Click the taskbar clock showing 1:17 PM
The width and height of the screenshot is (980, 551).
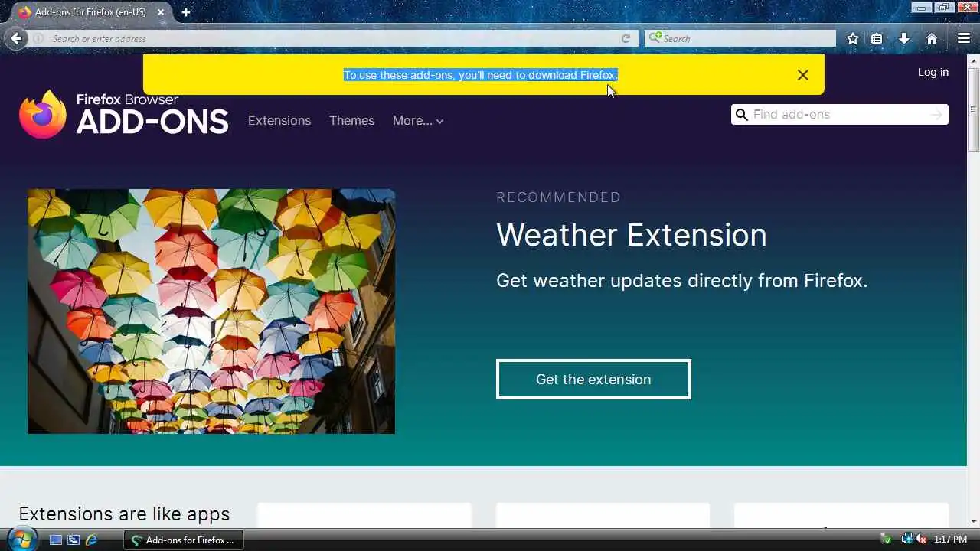click(x=951, y=540)
